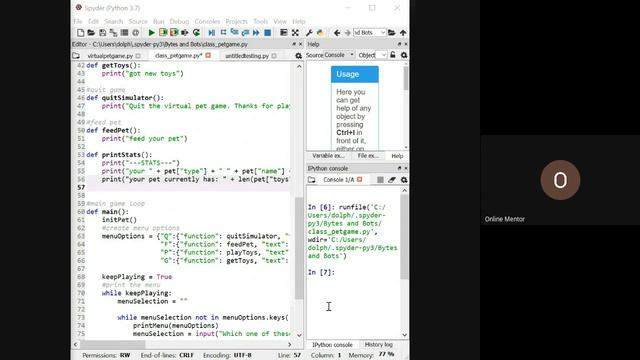
Task: Go back with the left arrow icon
Action: pos(337,33)
